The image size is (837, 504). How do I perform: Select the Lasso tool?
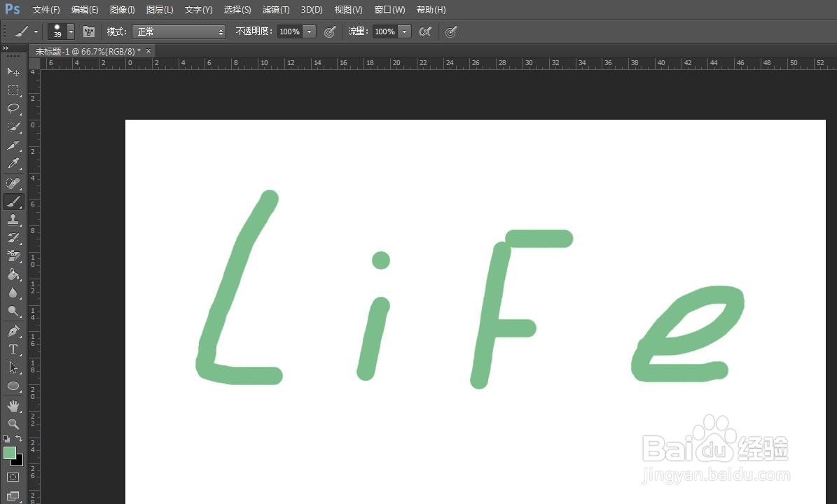point(13,108)
